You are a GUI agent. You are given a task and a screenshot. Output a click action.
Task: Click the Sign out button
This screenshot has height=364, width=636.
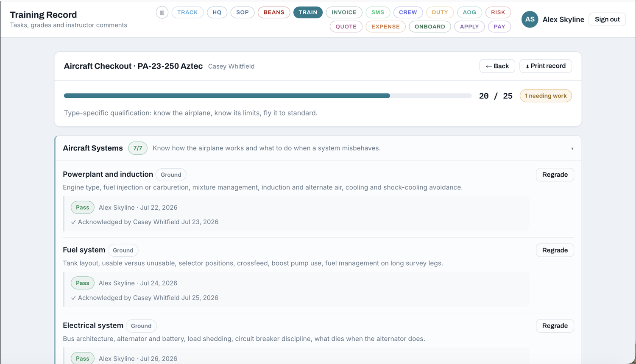[607, 19]
